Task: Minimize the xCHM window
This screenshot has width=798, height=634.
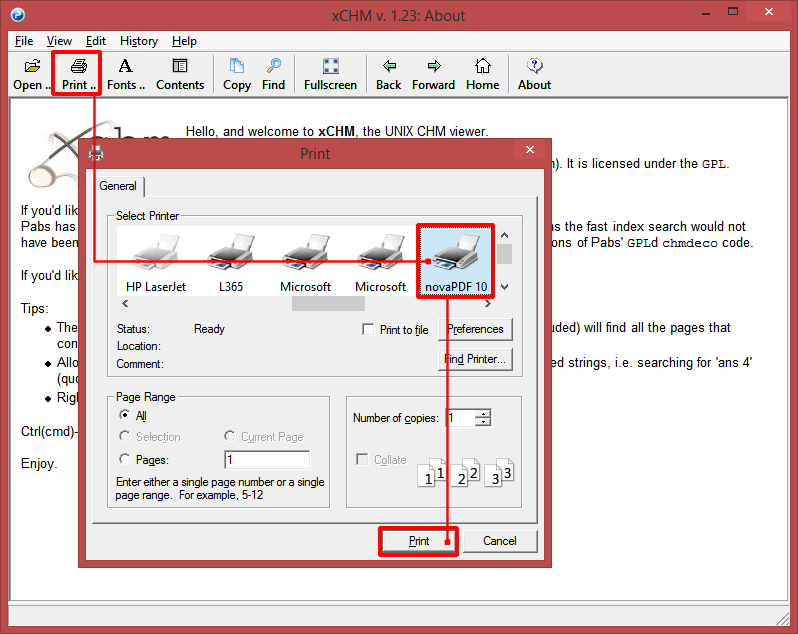Action: click(705, 13)
